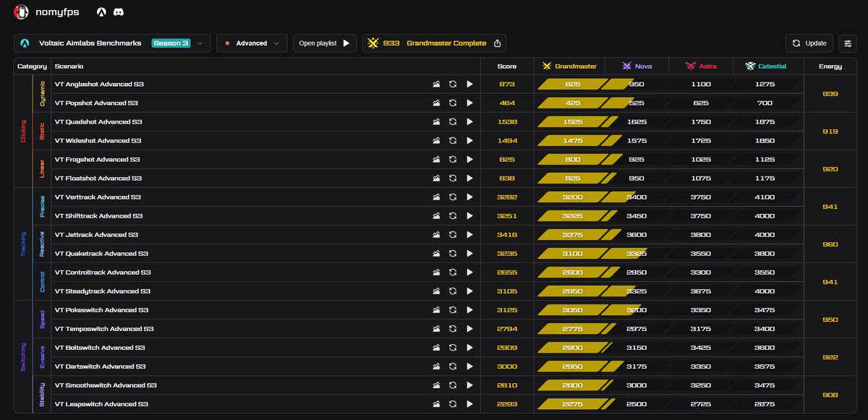This screenshot has height=420, width=868.
Task: Click the nomyfps profile avatar
Action: (x=22, y=12)
